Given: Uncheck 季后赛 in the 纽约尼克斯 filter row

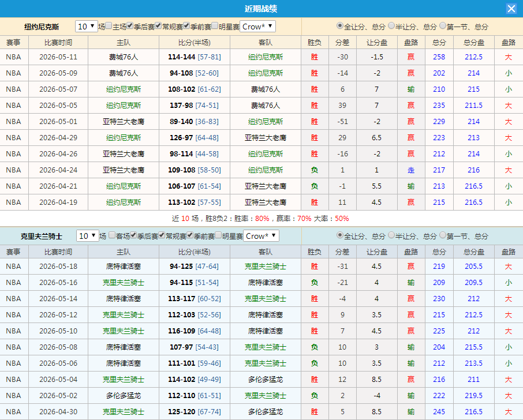Looking at the screenshot, I should (x=130, y=25).
